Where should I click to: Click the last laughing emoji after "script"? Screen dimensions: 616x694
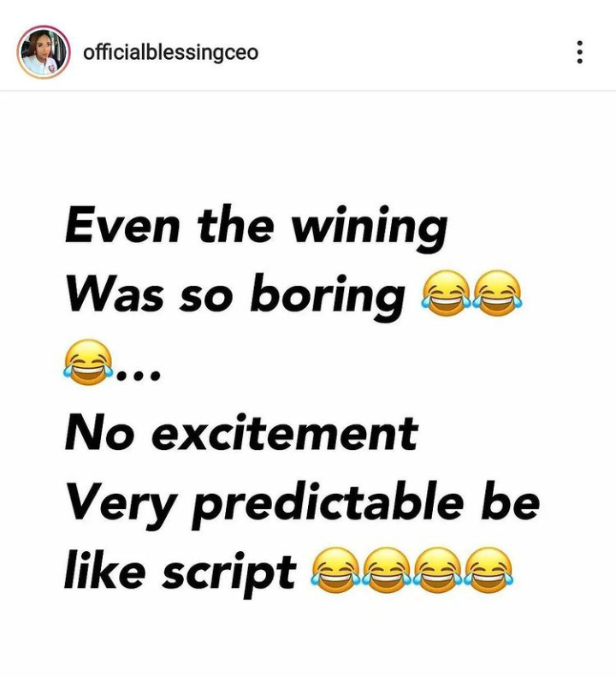click(489, 570)
